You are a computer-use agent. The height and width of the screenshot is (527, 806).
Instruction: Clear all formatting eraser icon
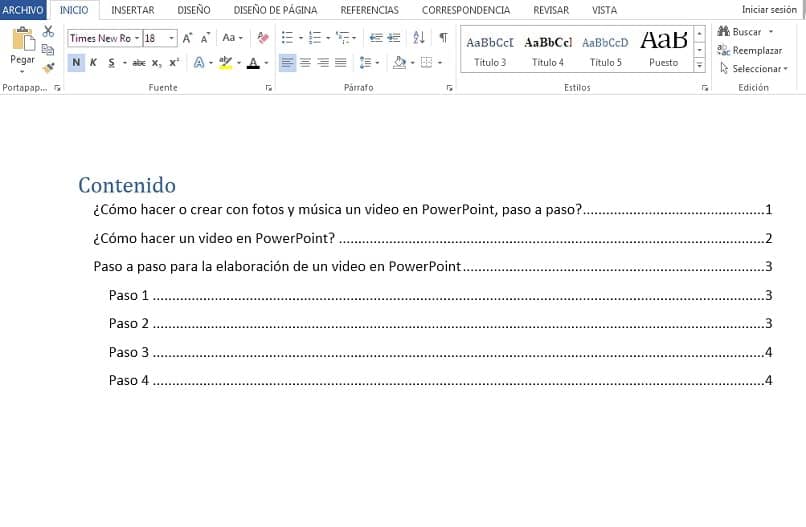263,38
